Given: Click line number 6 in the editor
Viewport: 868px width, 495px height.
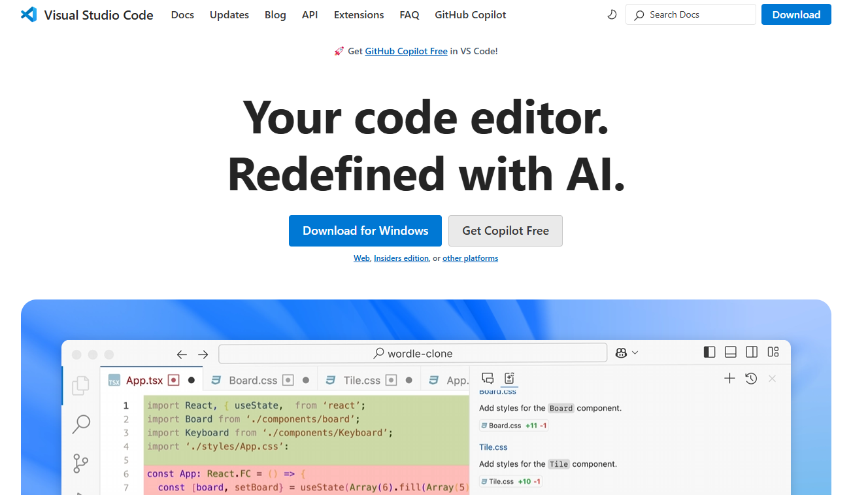Looking at the screenshot, I should [126, 473].
